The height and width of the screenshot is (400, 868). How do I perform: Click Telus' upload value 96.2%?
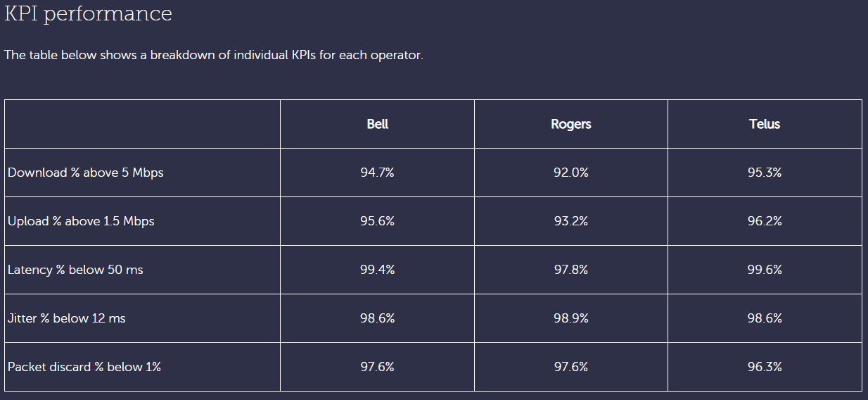[x=765, y=221]
